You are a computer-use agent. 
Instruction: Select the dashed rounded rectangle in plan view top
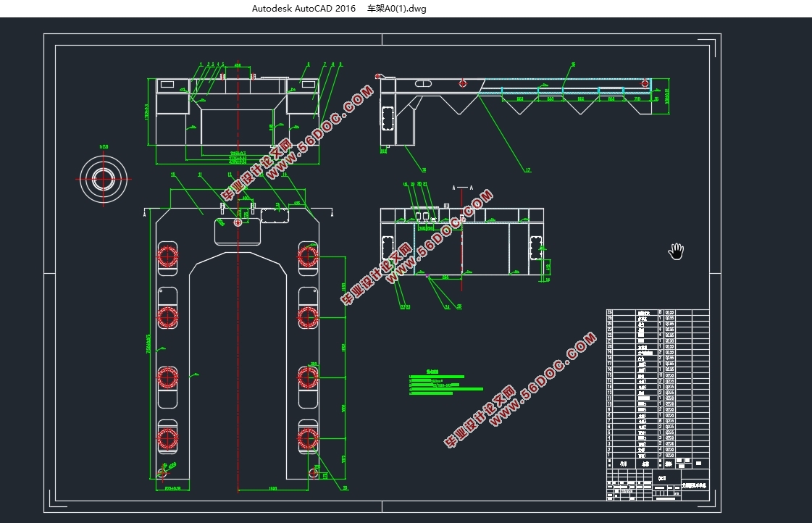coord(275,215)
